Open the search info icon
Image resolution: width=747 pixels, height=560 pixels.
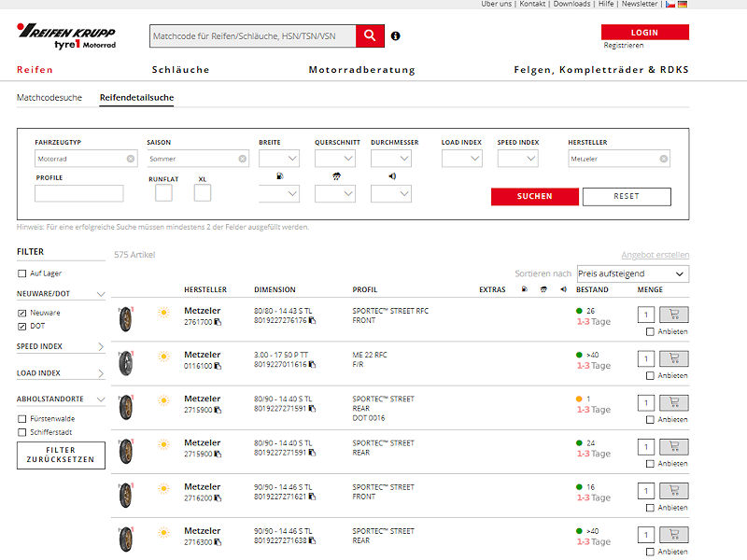pos(395,35)
